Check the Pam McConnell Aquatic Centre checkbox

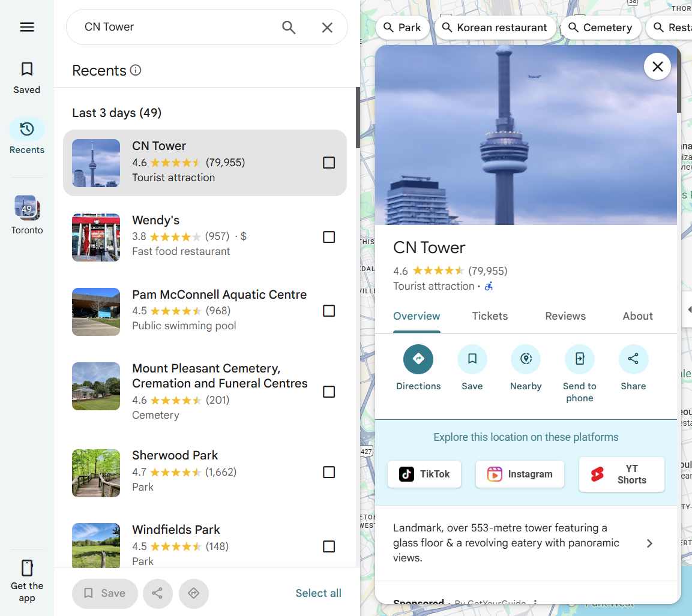pos(329,311)
